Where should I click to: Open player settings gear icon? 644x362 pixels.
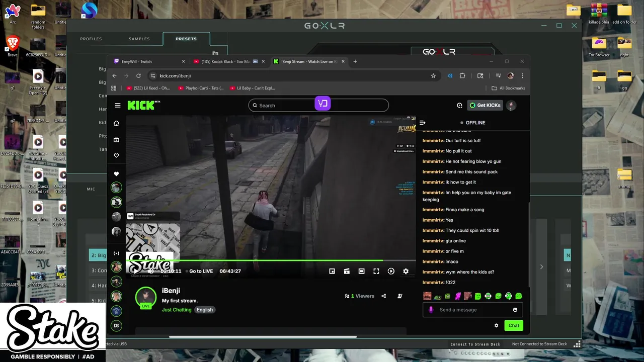(406, 271)
